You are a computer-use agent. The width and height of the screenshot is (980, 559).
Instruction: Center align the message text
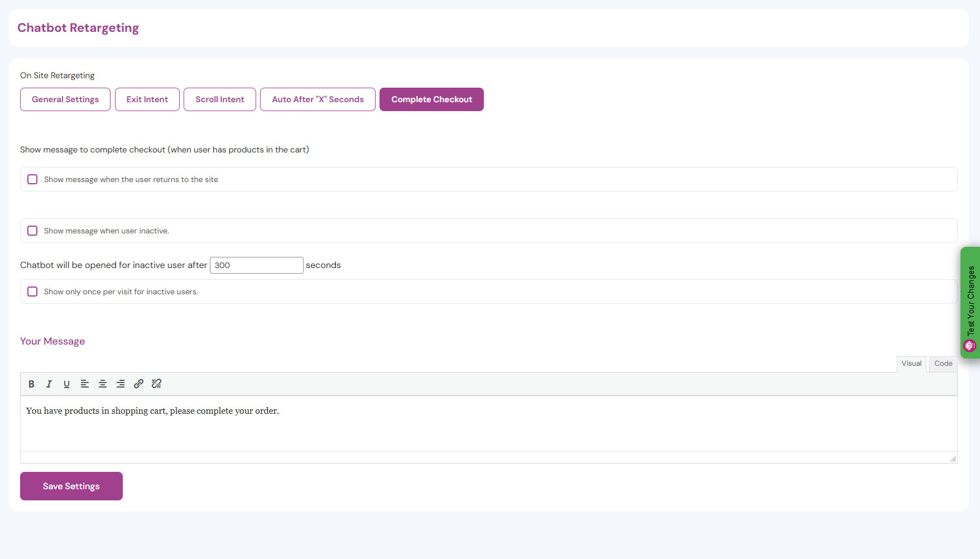[x=103, y=384]
